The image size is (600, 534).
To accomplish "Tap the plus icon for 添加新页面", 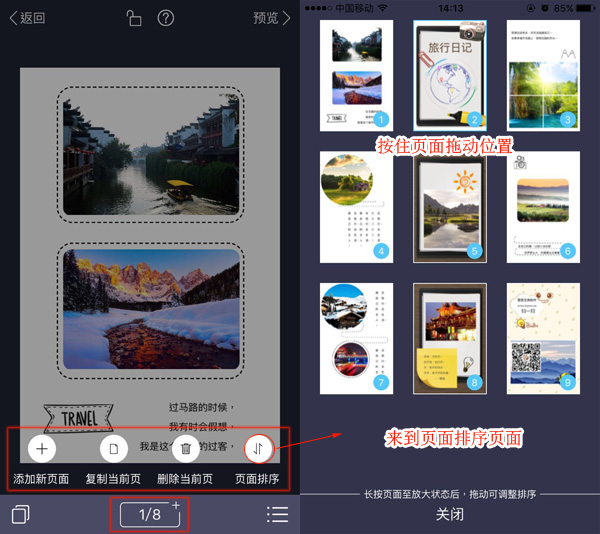I will click(42, 448).
